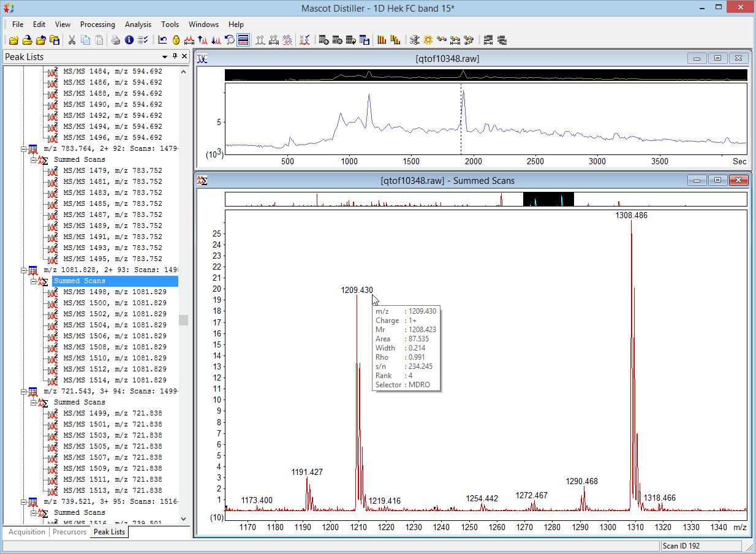Viewport: 756px width, 554px height.
Task: Click the first red-green bar chart icon
Action: coord(382,40)
